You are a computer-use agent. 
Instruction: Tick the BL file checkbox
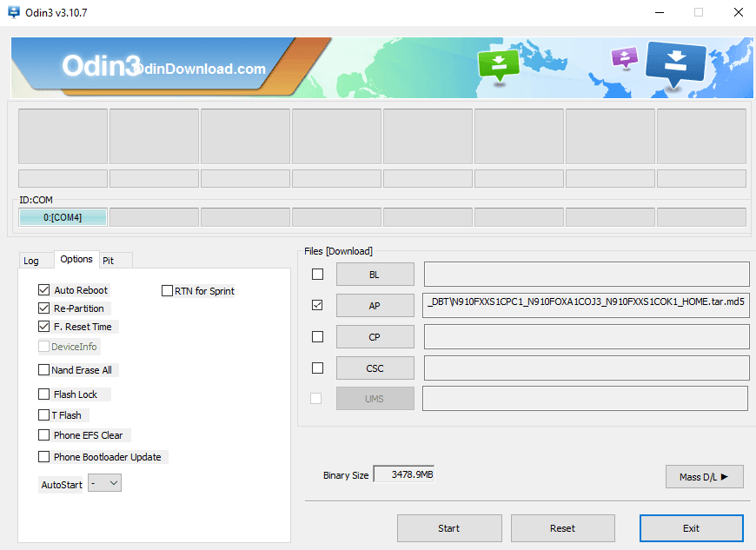coord(317,275)
